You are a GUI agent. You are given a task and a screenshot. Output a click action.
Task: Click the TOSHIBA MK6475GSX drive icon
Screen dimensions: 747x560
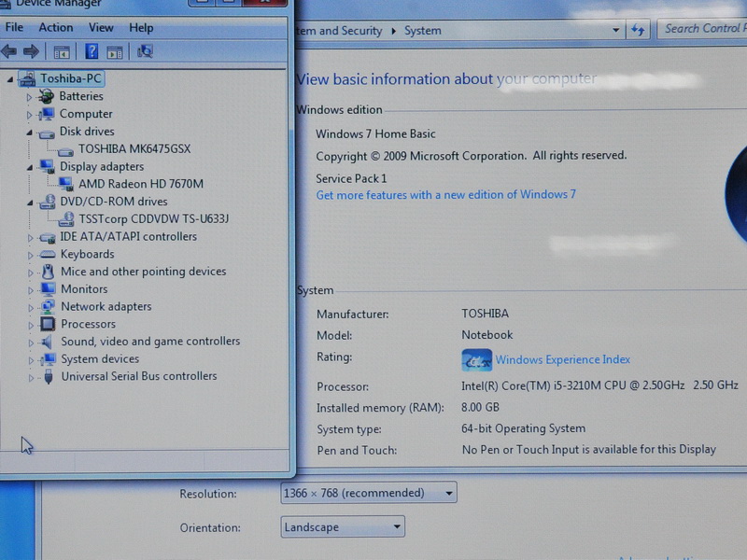coord(65,151)
